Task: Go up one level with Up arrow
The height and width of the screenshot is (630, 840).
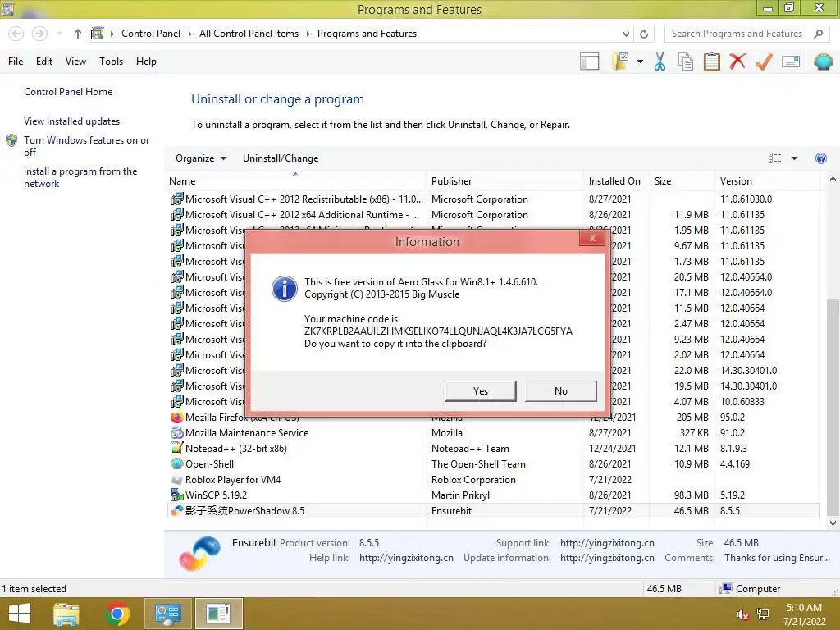Action: tap(78, 34)
